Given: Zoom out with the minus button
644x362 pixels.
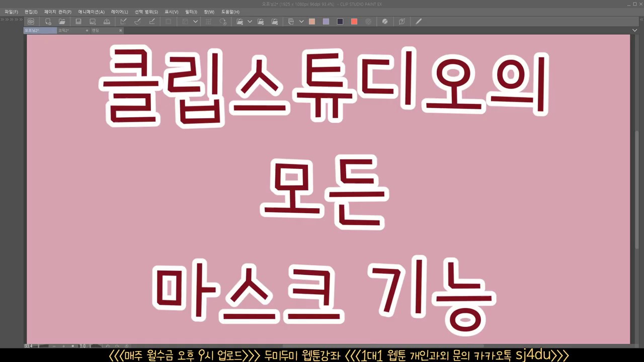Looking at the screenshot, I should point(54,346).
